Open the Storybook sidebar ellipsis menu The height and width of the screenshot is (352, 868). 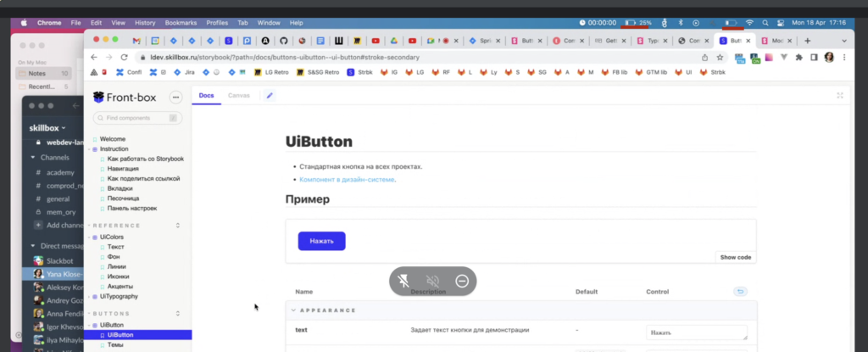pyautogui.click(x=175, y=98)
